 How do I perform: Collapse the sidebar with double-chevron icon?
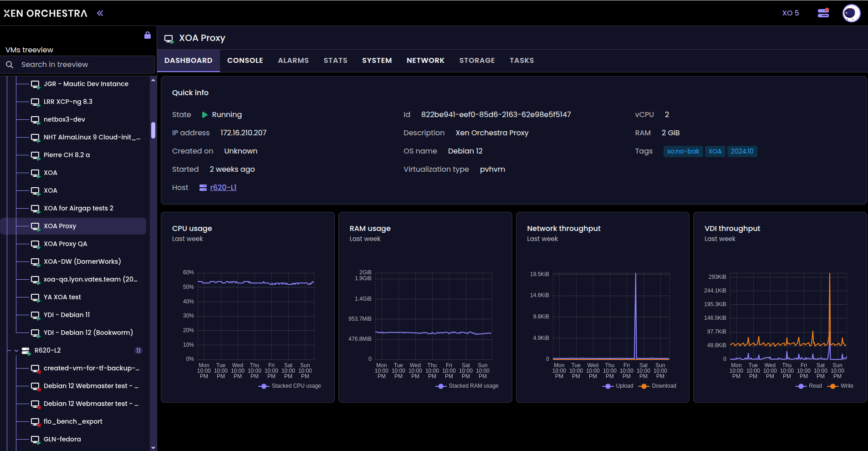(100, 13)
